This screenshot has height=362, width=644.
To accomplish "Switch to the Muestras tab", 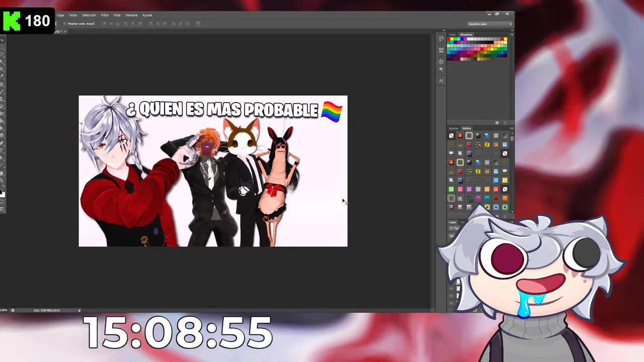I will tap(466, 35).
